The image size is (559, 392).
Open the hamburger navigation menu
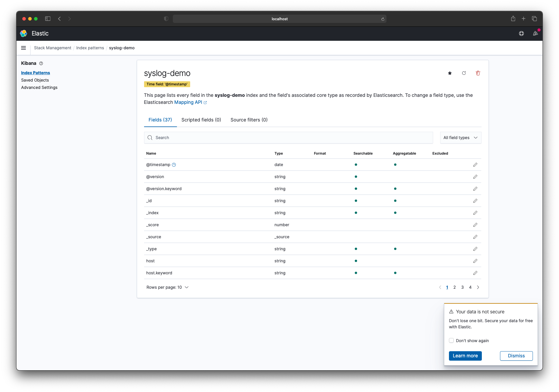coord(23,48)
